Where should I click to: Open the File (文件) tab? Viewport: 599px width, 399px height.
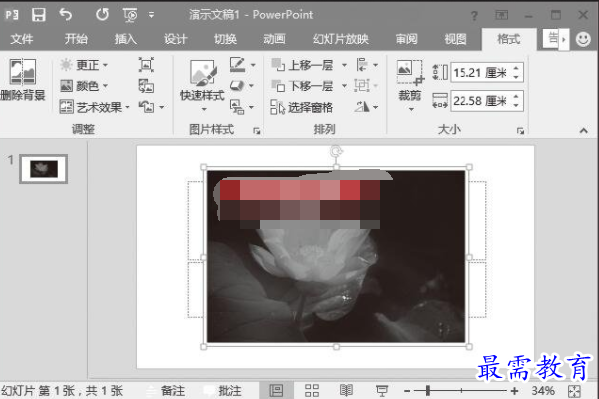coord(22,39)
